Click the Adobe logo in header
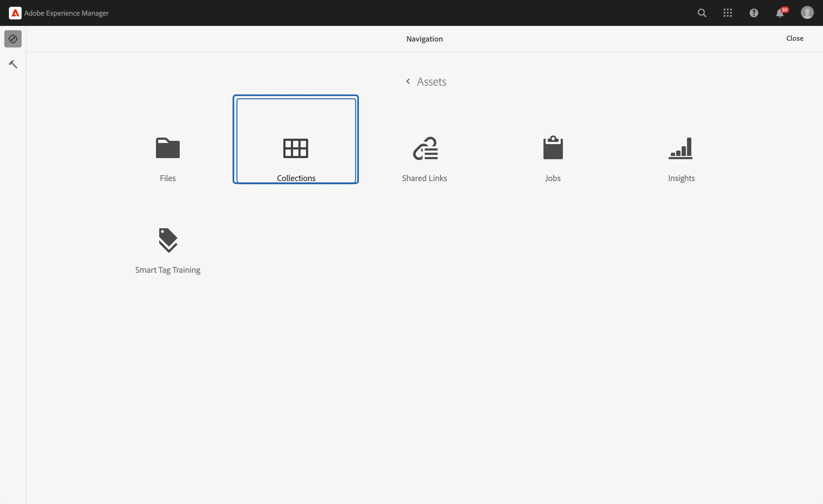Image resolution: width=823 pixels, height=504 pixels. point(15,13)
